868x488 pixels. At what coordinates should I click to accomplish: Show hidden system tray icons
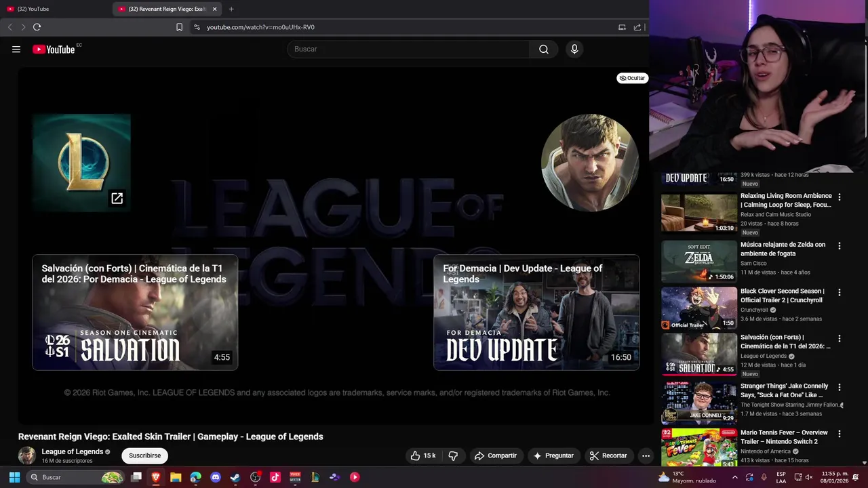click(734, 477)
